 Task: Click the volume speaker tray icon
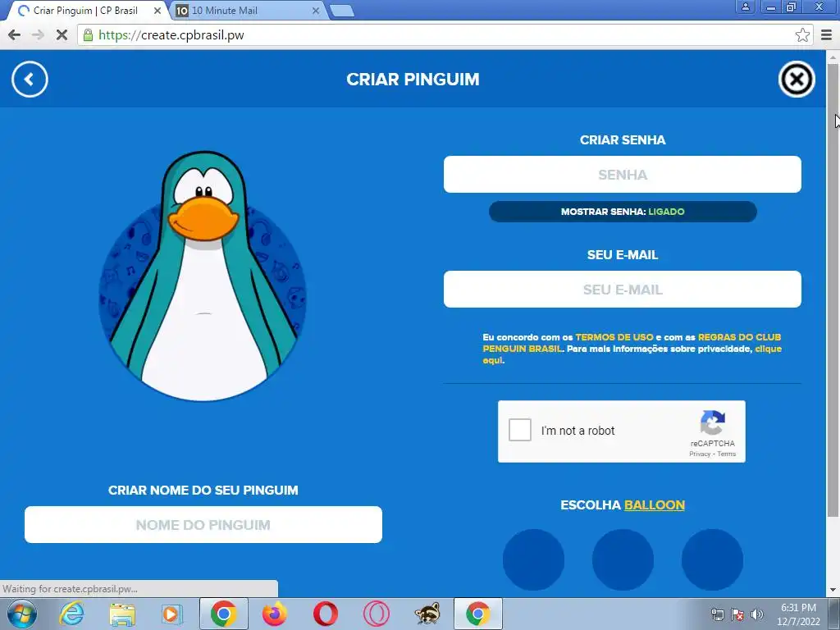tap(756, 614)
